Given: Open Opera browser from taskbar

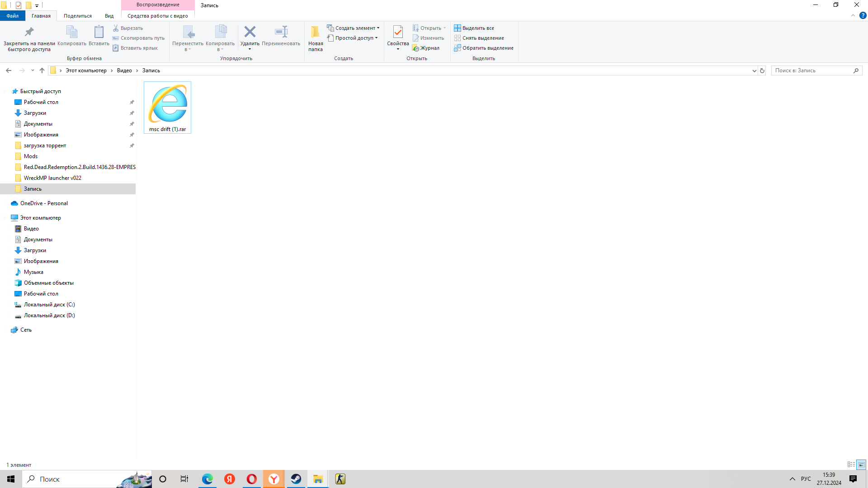Looking at the screenshot, I should point(251,479).
